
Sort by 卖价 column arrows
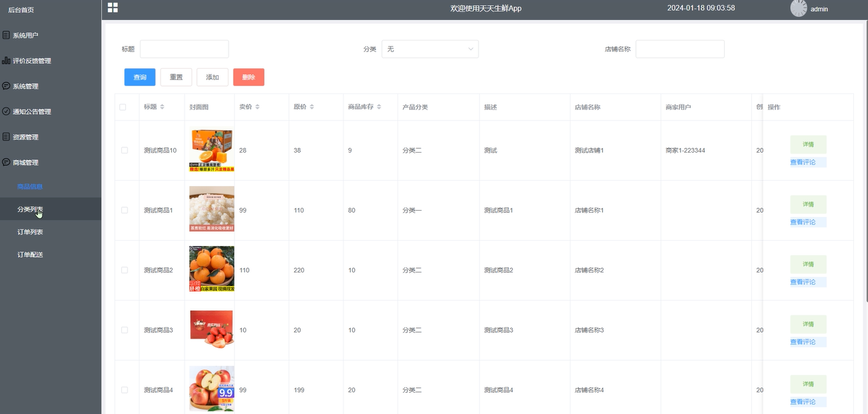coord(257,107)
